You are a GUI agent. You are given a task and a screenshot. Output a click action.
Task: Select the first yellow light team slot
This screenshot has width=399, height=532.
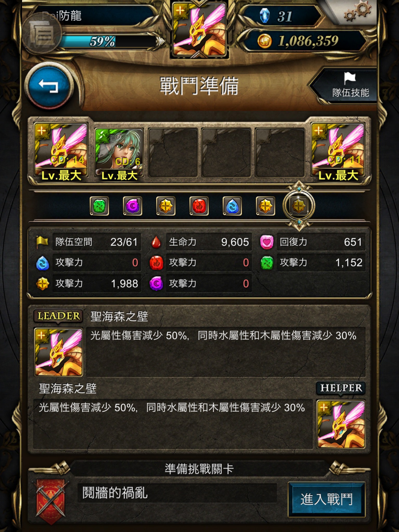166,206
